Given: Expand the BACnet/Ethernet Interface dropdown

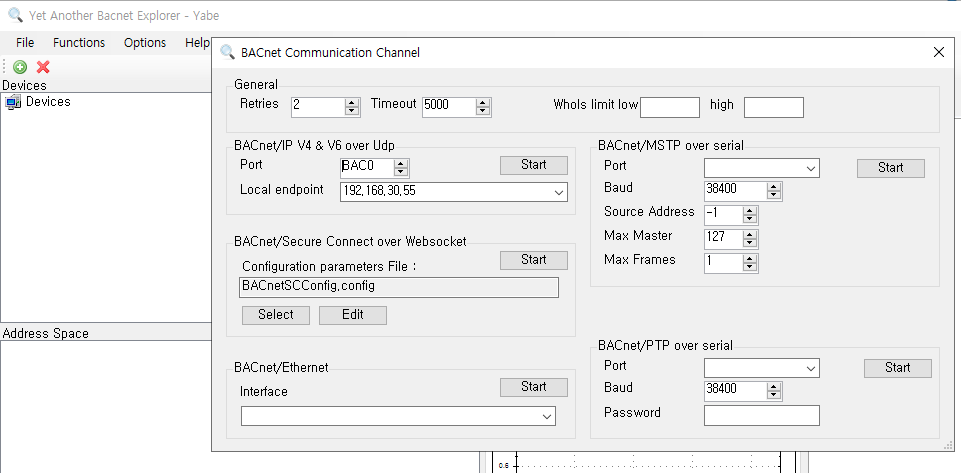Looking at the screenshot, I should (x=546, y=416).
